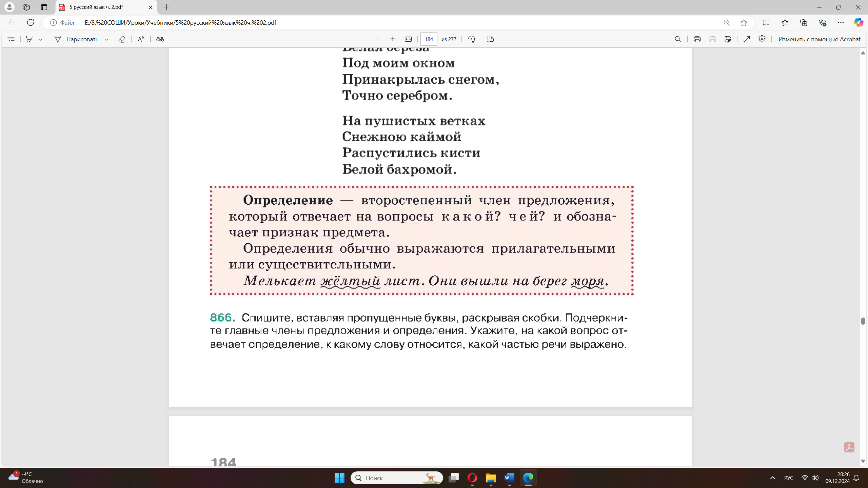The image size is (868, 488).
Task: Open browser essentials heart icon
Action: (822, 22)
